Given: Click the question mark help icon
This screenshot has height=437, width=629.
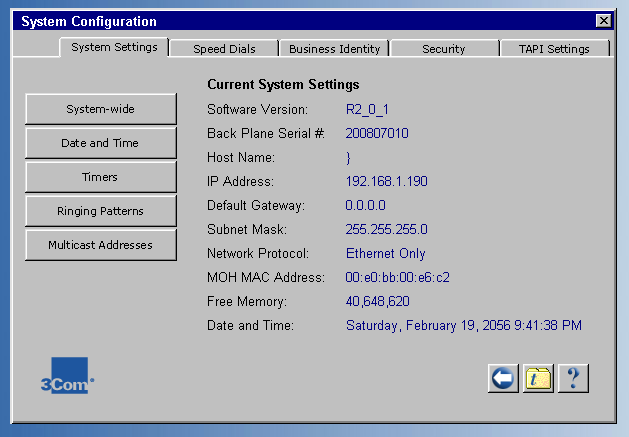Looking at the screenshot, I should coord(573,378).
